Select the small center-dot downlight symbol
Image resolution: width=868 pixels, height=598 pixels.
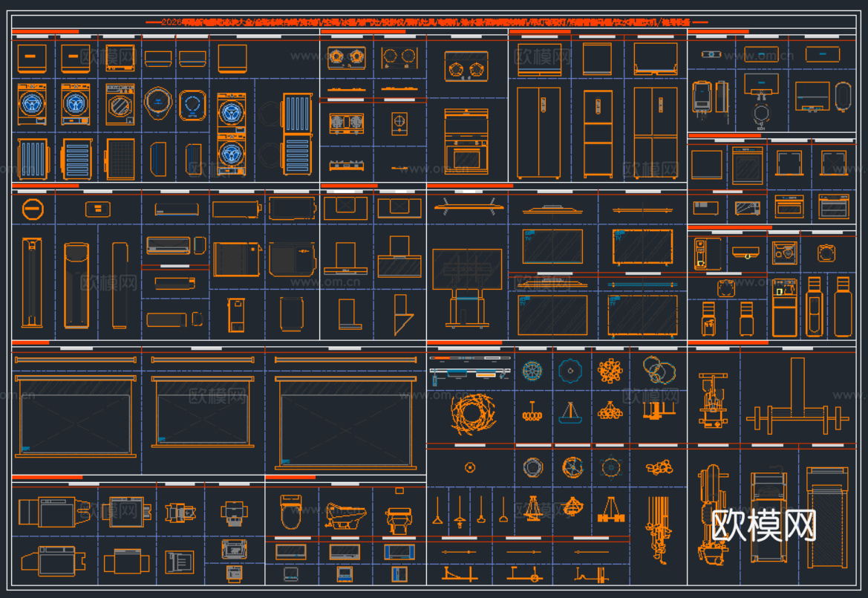pos(470,468)
